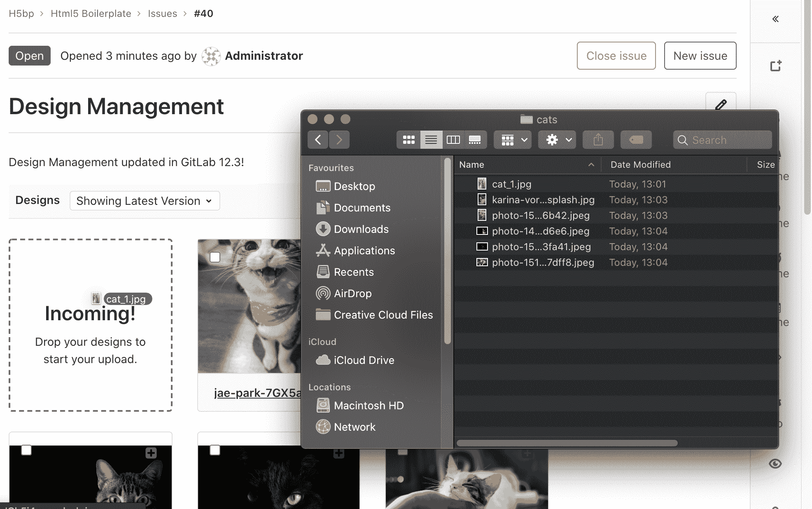The width and height of the screenshot is (812, 509).
Task: Click the Close issue button
Action: click(616, 56)
